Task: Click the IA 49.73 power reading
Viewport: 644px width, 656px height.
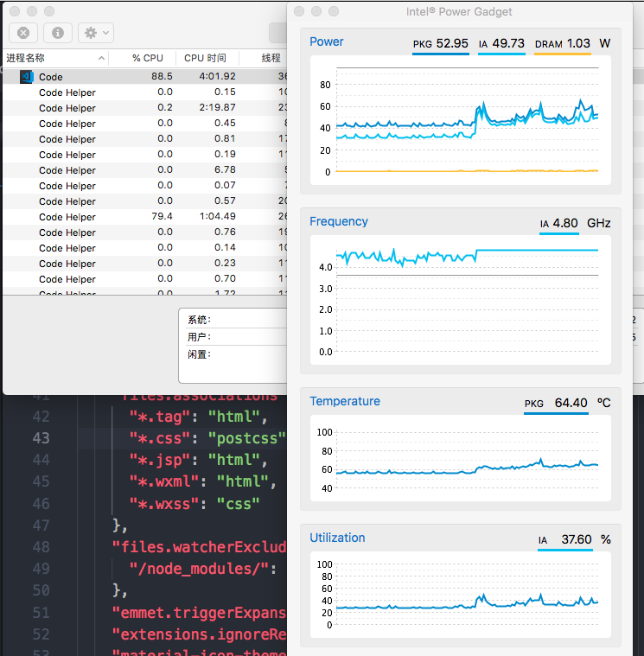Action: pyautogui.click(x=501, y=44)
